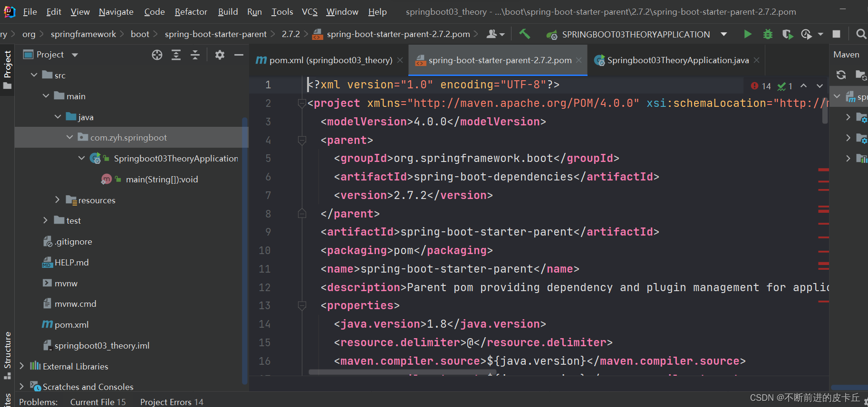
Task: Go to next highlighted error arrow
Action: (x=820, y=86)
